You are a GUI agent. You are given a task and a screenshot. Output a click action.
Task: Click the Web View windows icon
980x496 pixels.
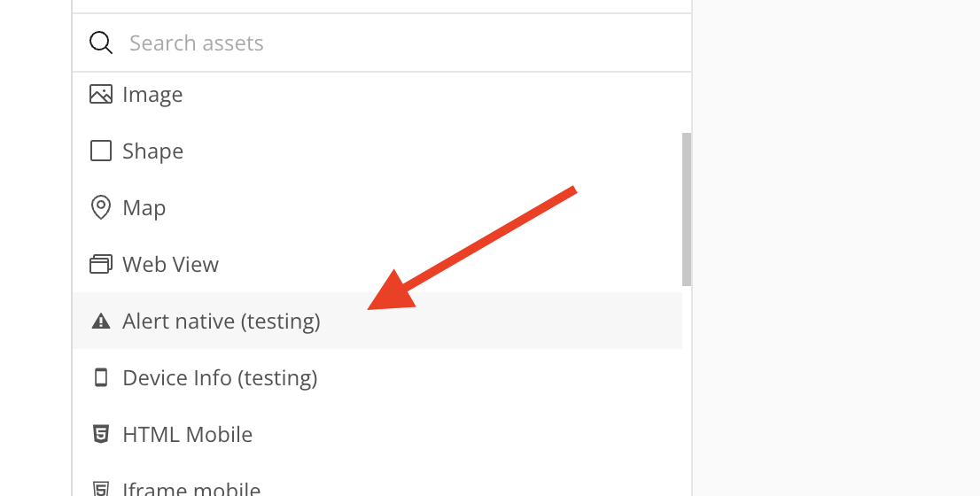(101, 264)
